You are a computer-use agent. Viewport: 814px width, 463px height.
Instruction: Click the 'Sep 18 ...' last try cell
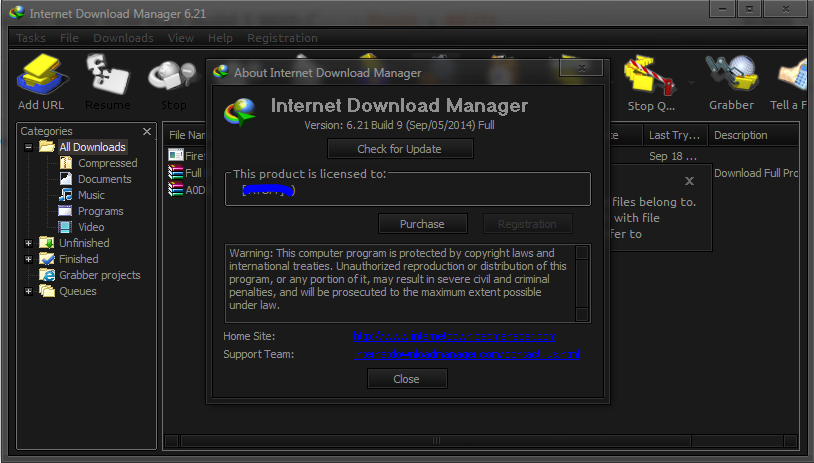click(x=673, y=156)
